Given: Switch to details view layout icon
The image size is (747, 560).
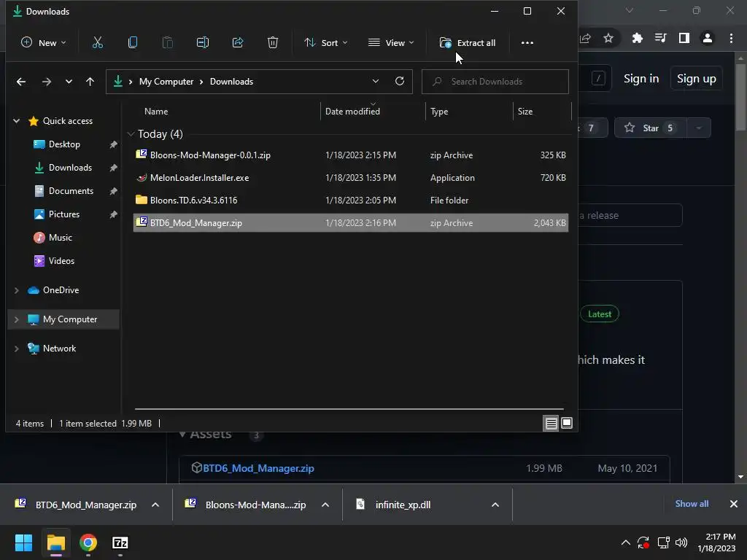Looking at the screenshot, I should click(551, 424).
